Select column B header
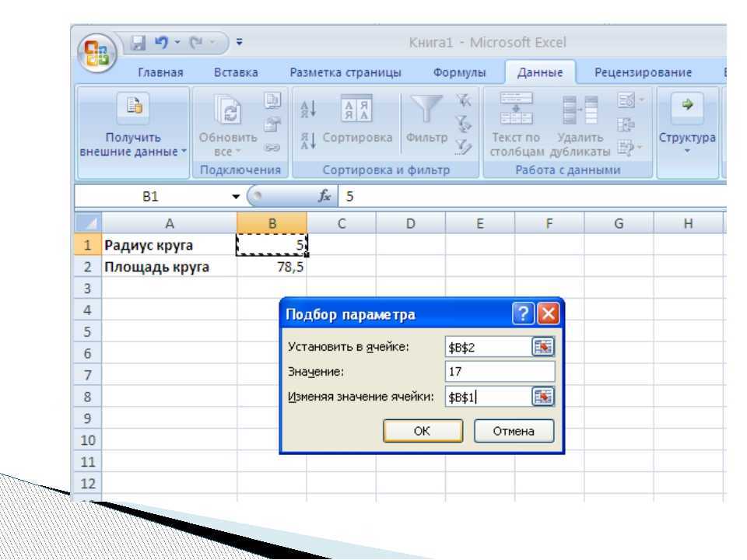The image size is (747, 560). coord(272,223)
